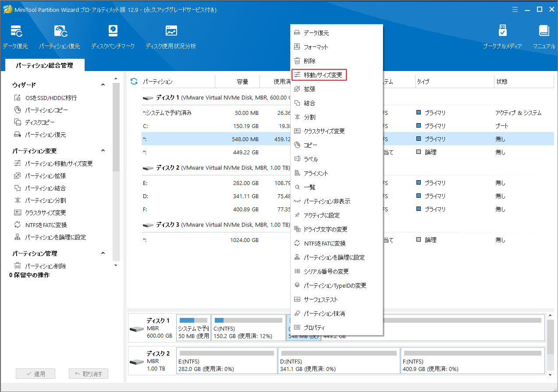
Task: Click the サーフェステスト icon in context menu
Action: pyautogui.click(x=297, y=299)
